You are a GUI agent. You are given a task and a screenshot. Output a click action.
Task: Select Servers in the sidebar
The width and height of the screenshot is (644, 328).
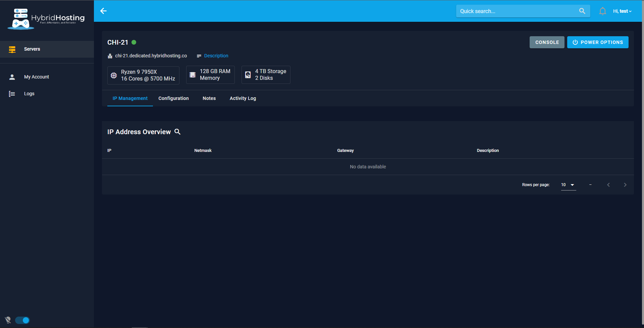click(47, 49)
